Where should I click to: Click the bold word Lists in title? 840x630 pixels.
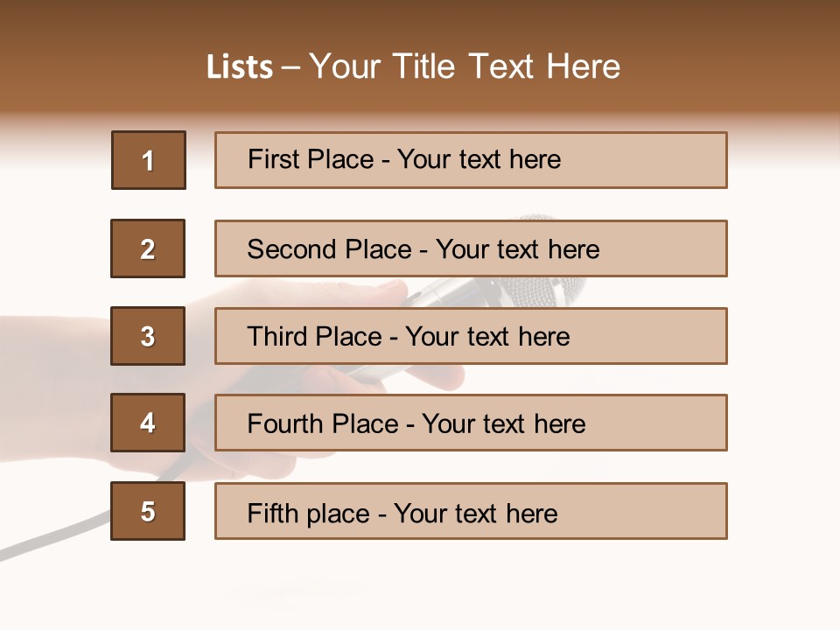pos(240,67)
